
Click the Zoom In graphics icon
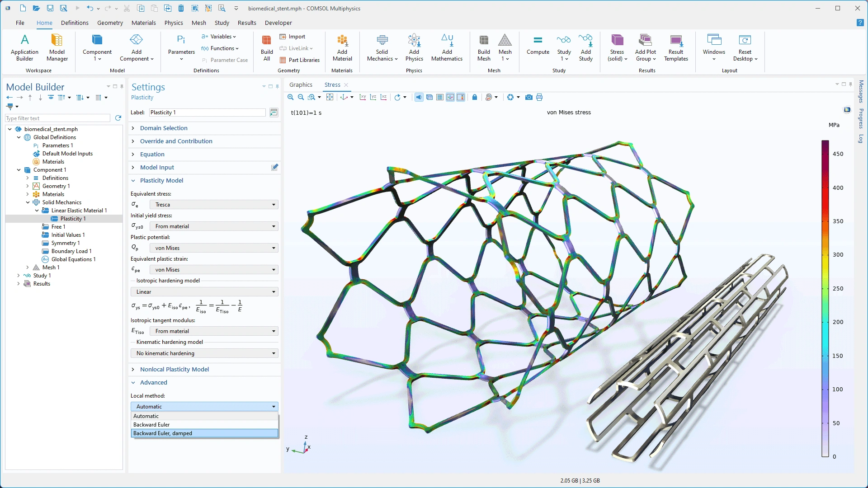[x=290, y=97]
